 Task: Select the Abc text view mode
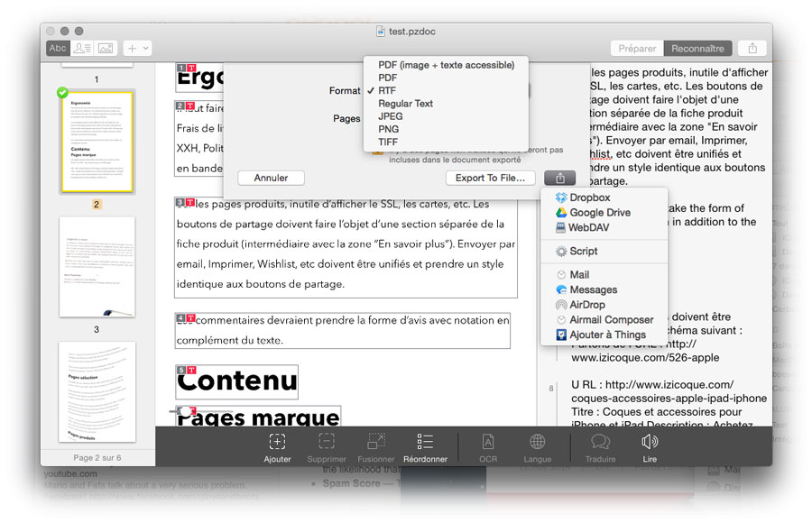point(58,48)
